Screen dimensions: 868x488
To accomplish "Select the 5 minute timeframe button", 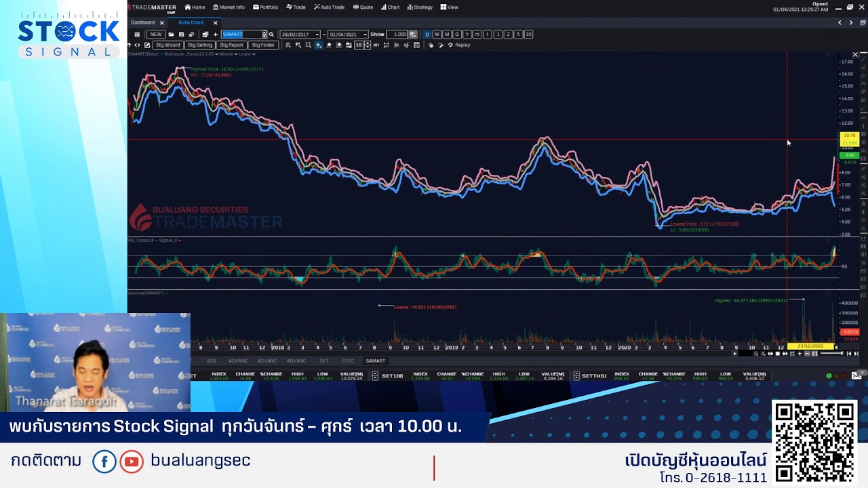I will tap(518, 34).
